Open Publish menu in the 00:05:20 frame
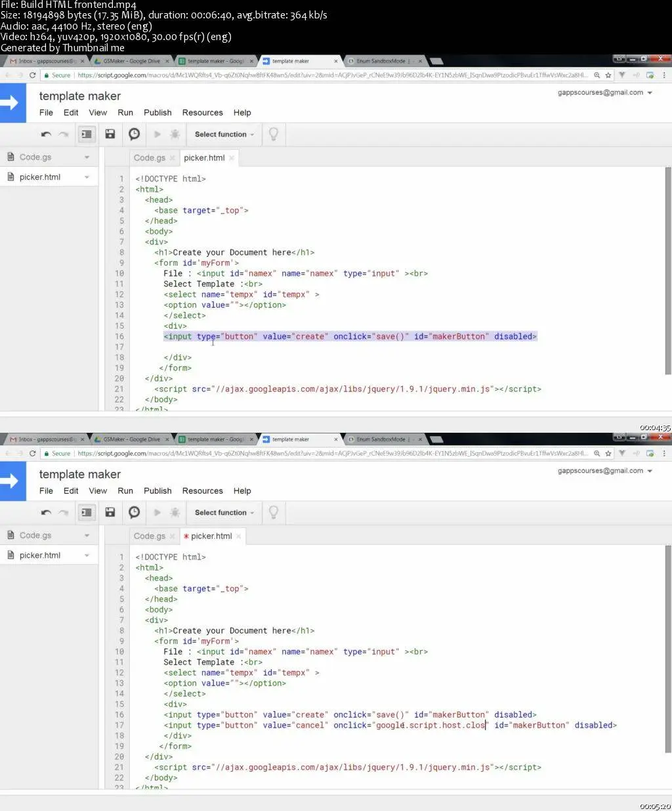Image resolution: width=672 pixels, height=811 pixels. tap(157, 491)
